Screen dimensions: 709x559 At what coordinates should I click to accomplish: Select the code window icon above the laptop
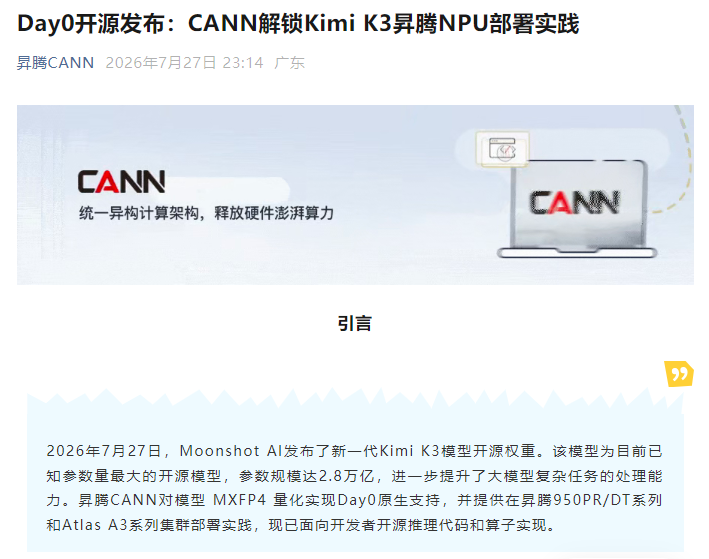point(502,149)
